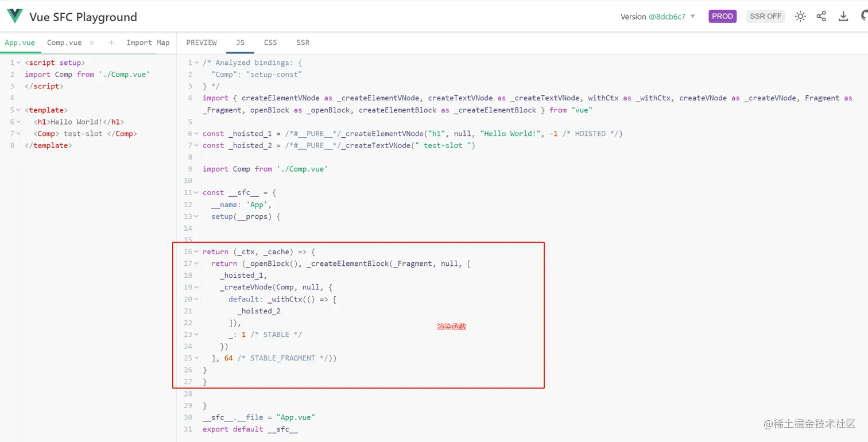Click the import Comp line in JS output
This screenshot has height=442, width=868.
[x=265, y=169]
